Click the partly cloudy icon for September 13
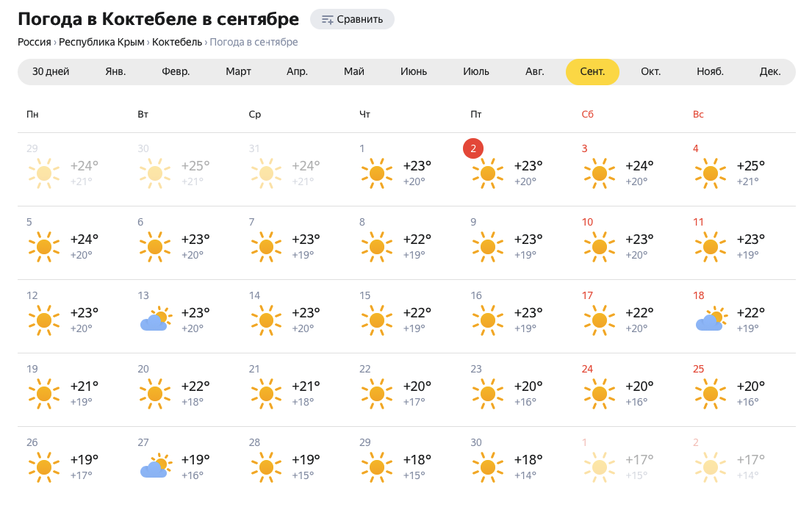This screenshot has width=812, height=507. pyautogui.click(x=156, y=319)
